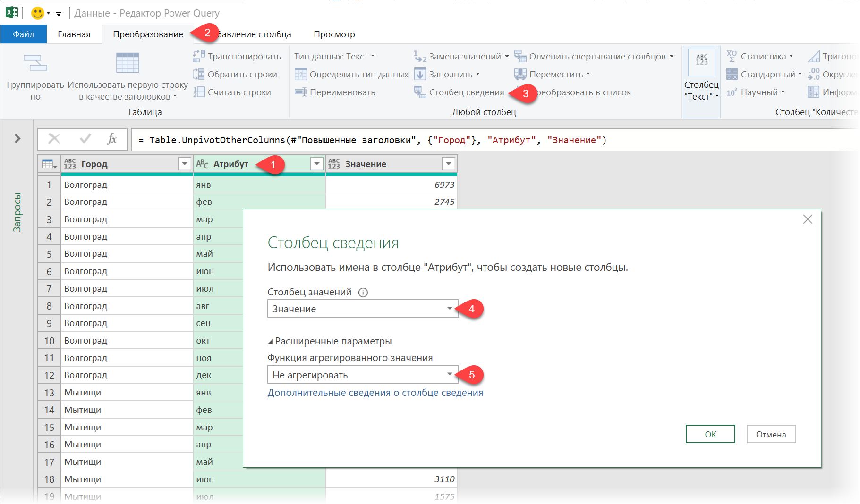The height and width of the screenshot is (504, 860).
Task: Click the Trigonometry icon
Action: click(x=814, y=56)
